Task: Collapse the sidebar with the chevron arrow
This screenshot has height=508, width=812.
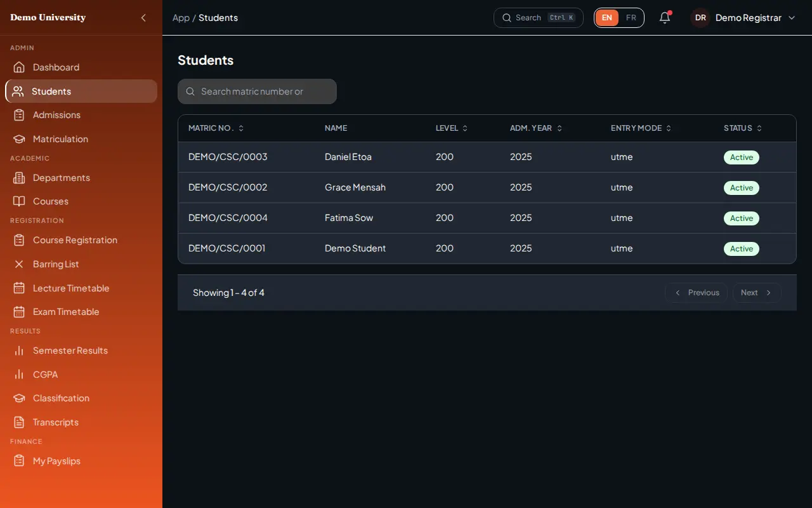Action: 143,18
